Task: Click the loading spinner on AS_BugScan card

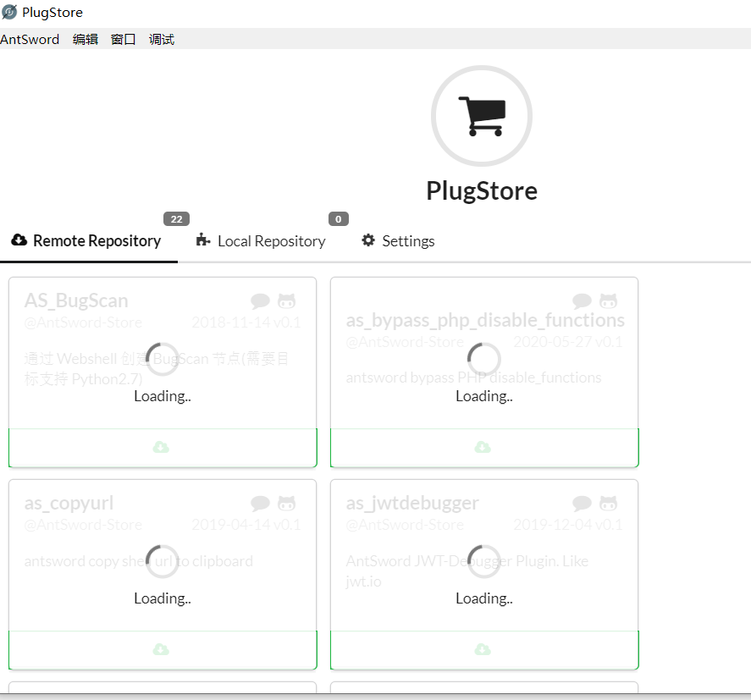Action: tap(163, 359)
